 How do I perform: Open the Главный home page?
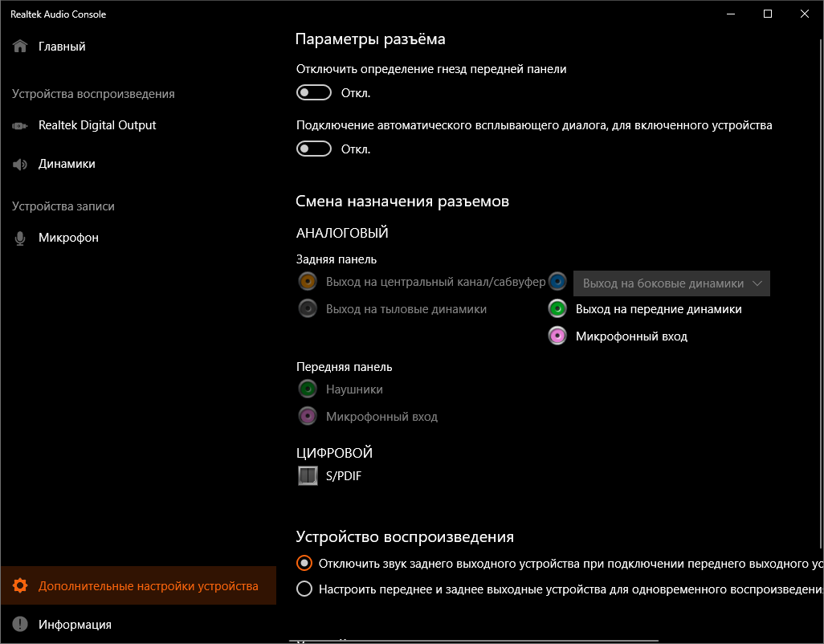(x=62, y=47)
